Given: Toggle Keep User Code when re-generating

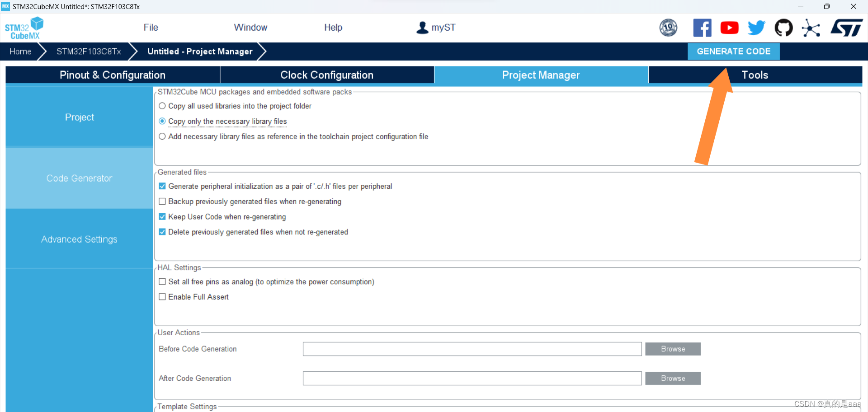Looking at the screenshot, I should click(162, 217).
